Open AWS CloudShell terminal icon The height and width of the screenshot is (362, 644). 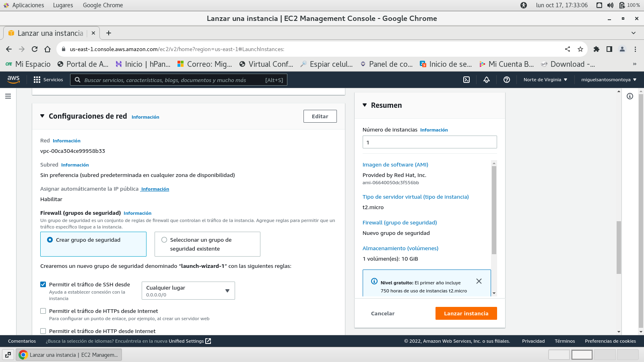pyautogui.click(x=466, y=80)
